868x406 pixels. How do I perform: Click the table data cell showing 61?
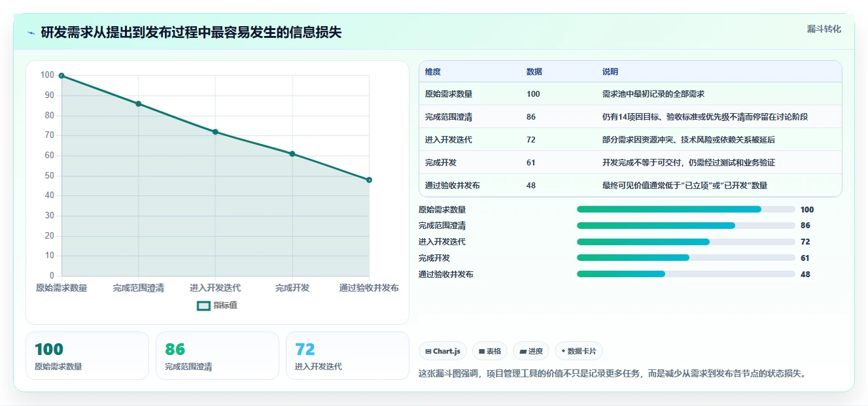tap(531, 163)
